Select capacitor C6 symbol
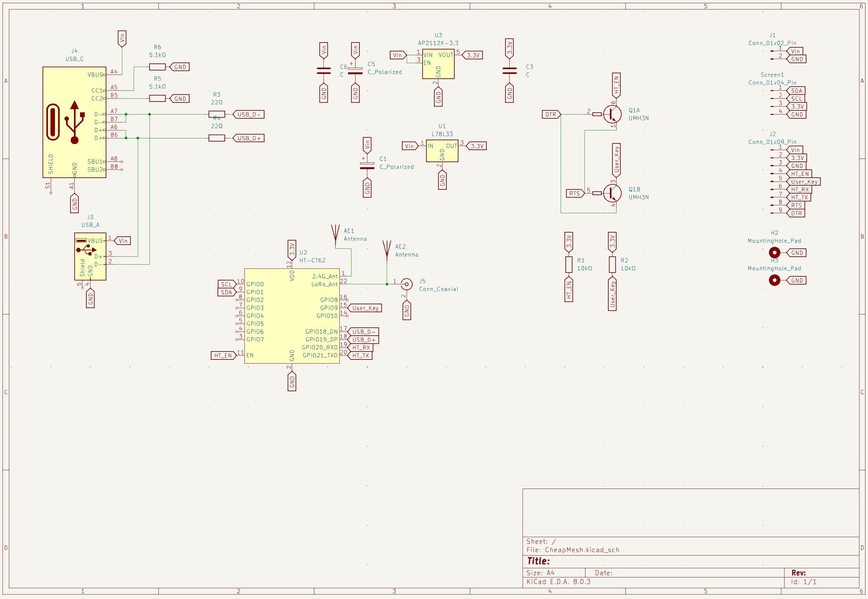Screen dimensions: 868x599 (x=324, y=71)
